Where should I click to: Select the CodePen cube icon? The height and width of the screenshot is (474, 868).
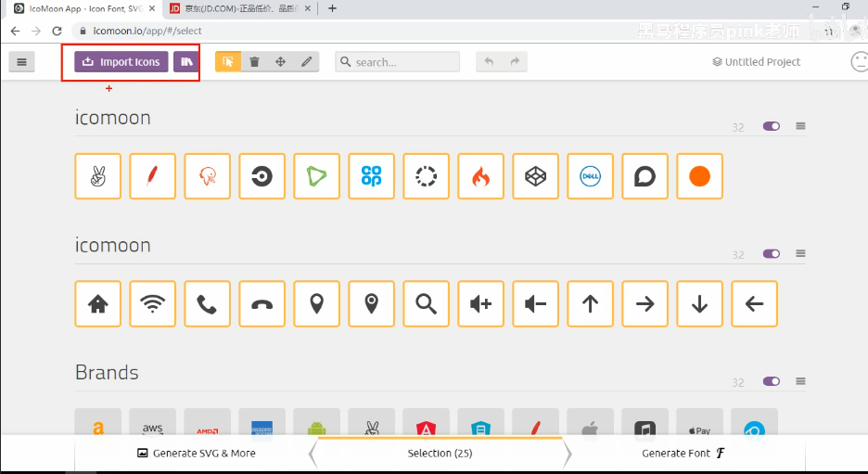[x=536, y=176]
